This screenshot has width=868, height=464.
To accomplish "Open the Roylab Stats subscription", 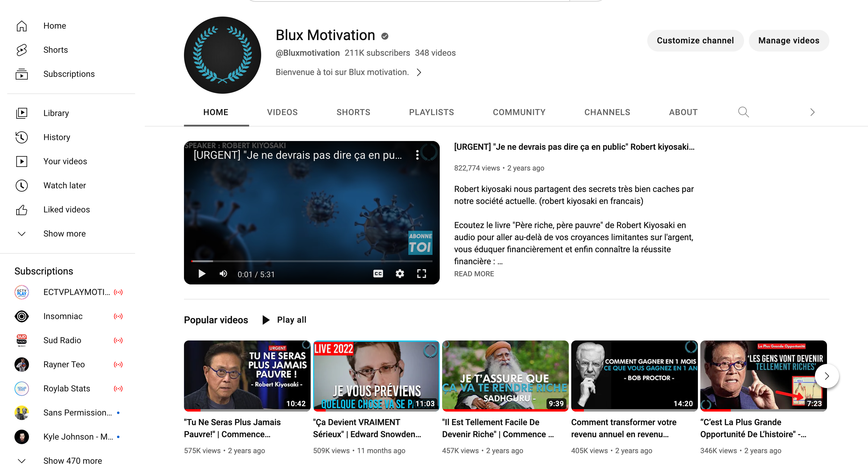I will (67, 389).
